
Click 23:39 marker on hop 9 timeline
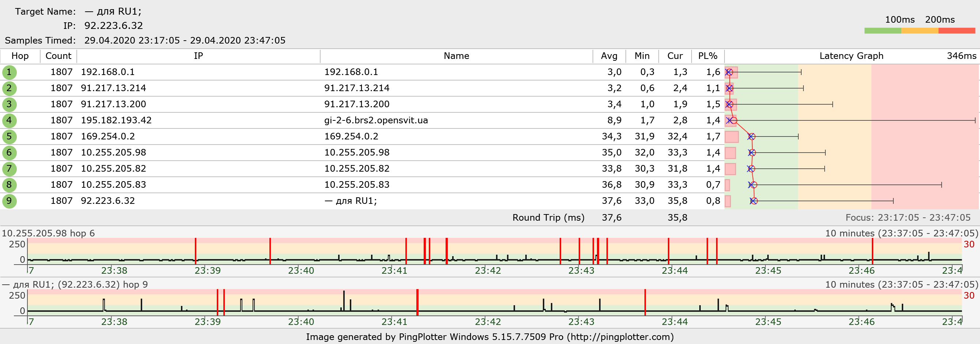(x=207, y=322)
